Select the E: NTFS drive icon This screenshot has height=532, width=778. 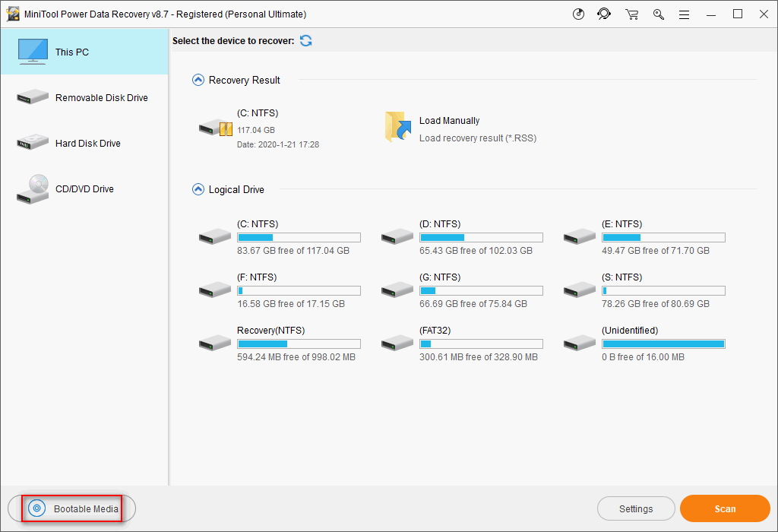tap(580, 236)
